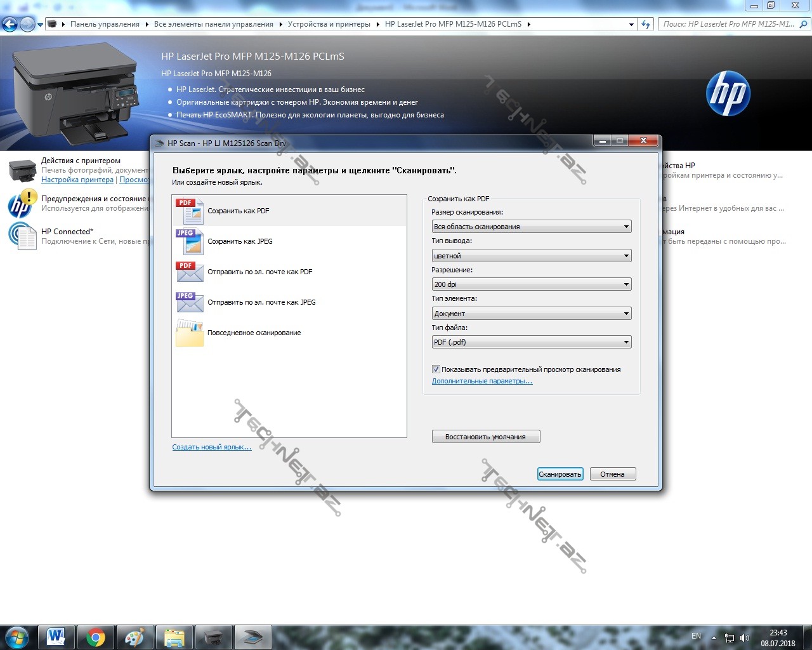Open the Дополнительные параметры link
Viewport: 812px width, 650px height.
[x=481, y=381]
